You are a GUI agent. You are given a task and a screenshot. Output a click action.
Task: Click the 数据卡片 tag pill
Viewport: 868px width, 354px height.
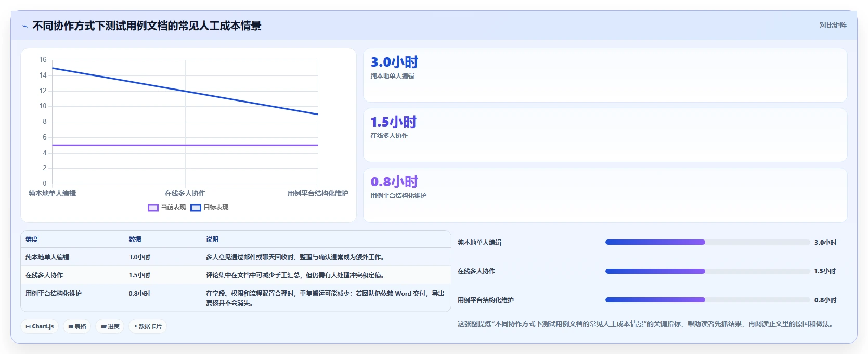click(x=148, y=326)
